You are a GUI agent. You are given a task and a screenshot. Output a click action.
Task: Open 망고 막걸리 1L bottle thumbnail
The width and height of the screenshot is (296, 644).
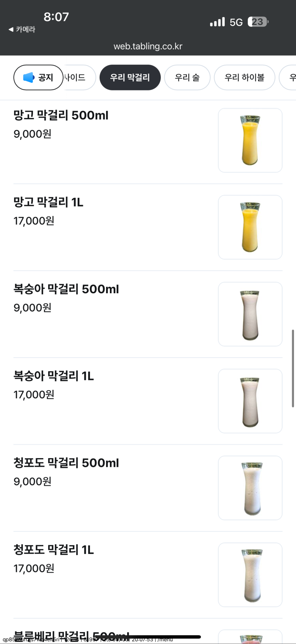click(x=250, y=227)
